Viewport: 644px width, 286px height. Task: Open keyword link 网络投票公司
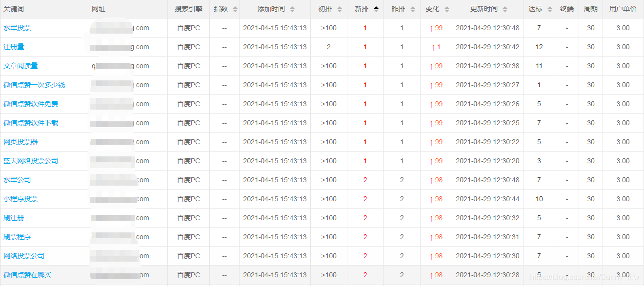click(24, 256)
